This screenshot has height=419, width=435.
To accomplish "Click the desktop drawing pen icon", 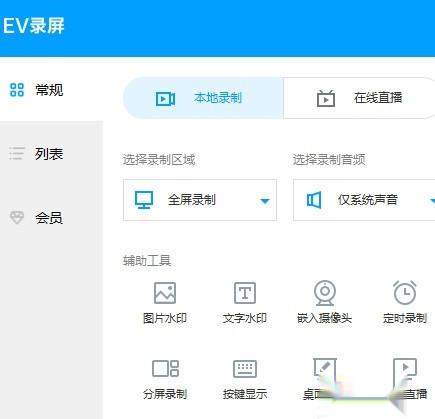I will 325,369.
